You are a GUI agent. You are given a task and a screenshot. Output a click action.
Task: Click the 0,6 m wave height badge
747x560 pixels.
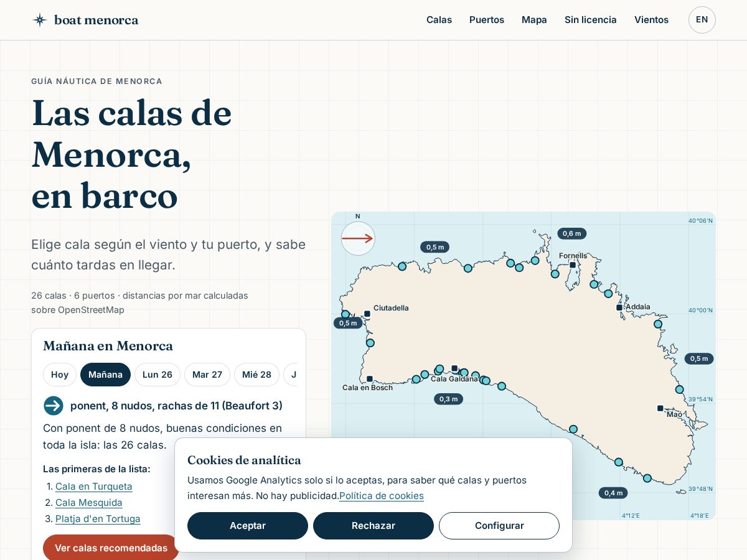[572, 233]
